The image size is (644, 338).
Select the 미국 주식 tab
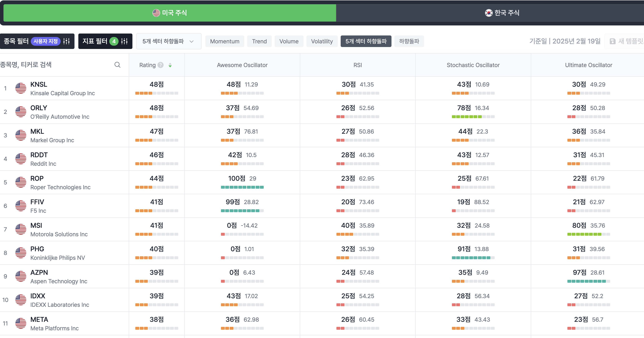click(170, 13)
